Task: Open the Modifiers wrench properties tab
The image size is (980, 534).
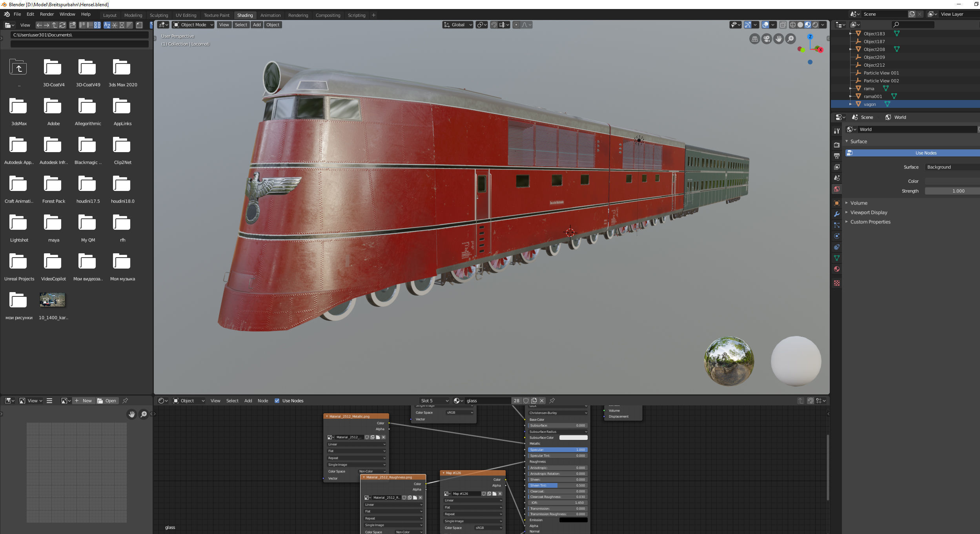Action: coord(836,214)
